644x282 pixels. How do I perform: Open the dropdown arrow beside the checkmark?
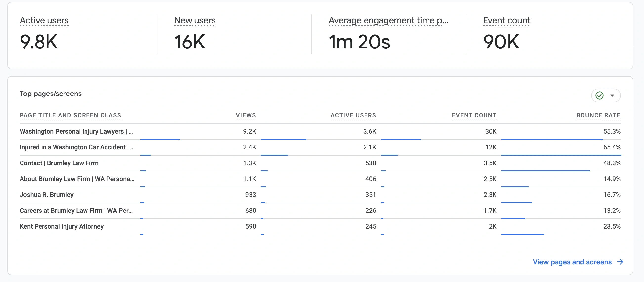pos(612,95)
